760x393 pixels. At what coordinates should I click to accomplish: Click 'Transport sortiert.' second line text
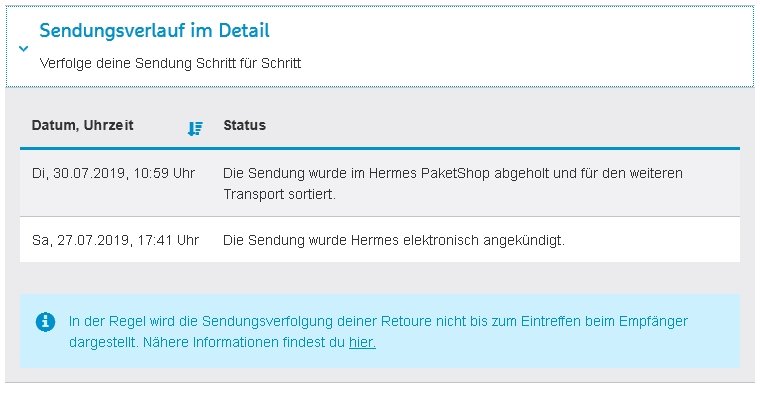click(279, 194)
